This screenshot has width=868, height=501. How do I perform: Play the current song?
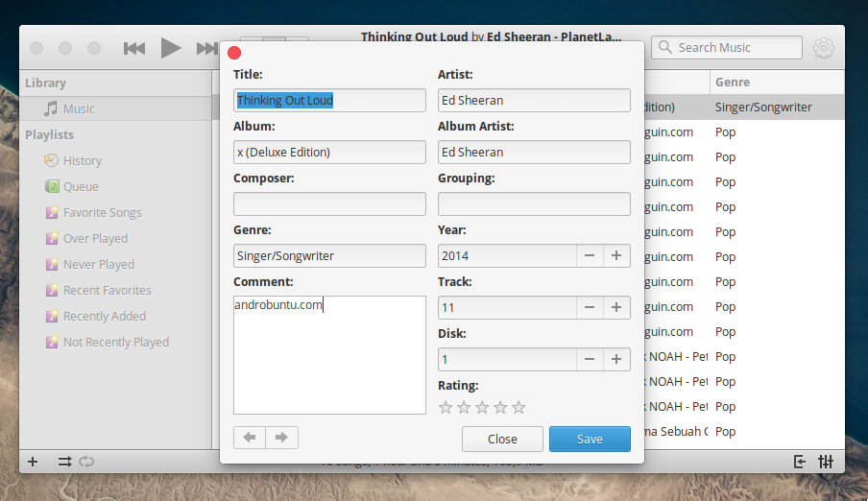click(171, 48)
